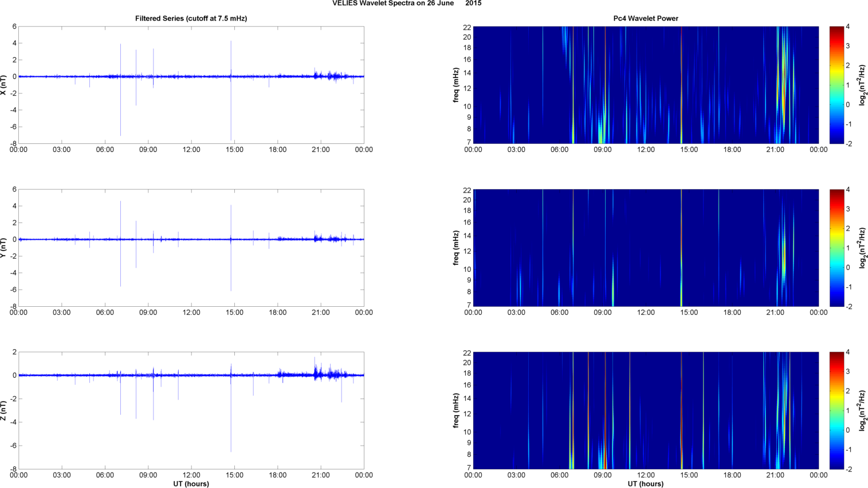Click the VELIES Wavelet Spectra main title
Screen dimensions: 868x488
coord(407,3)
